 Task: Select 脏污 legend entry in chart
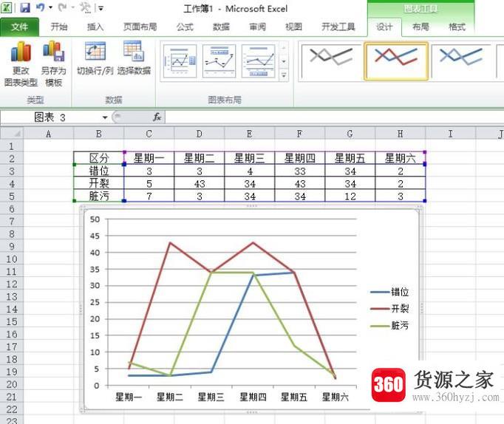[389, 326]
